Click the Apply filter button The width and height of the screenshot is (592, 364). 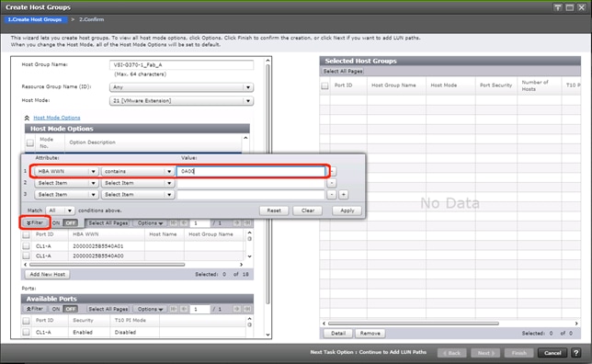pyautogui.click(x=347, y=210)
